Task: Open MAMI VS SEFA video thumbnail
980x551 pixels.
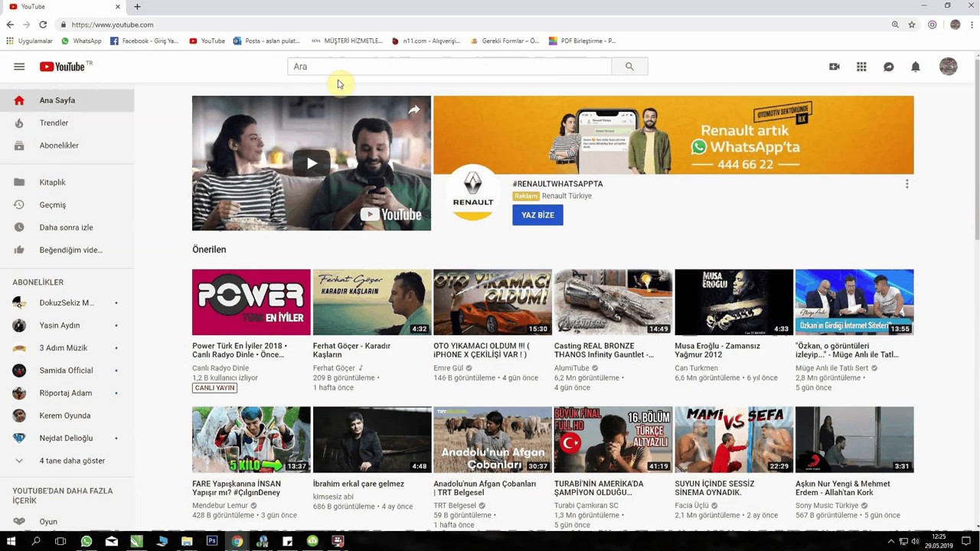Action: (733, 440)
